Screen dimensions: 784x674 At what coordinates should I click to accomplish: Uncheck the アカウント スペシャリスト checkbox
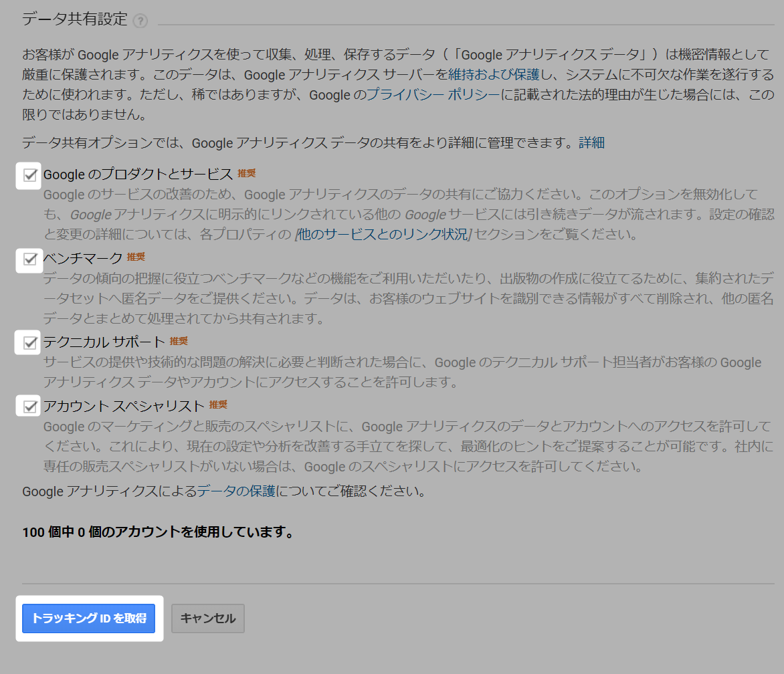click(30, 407)
